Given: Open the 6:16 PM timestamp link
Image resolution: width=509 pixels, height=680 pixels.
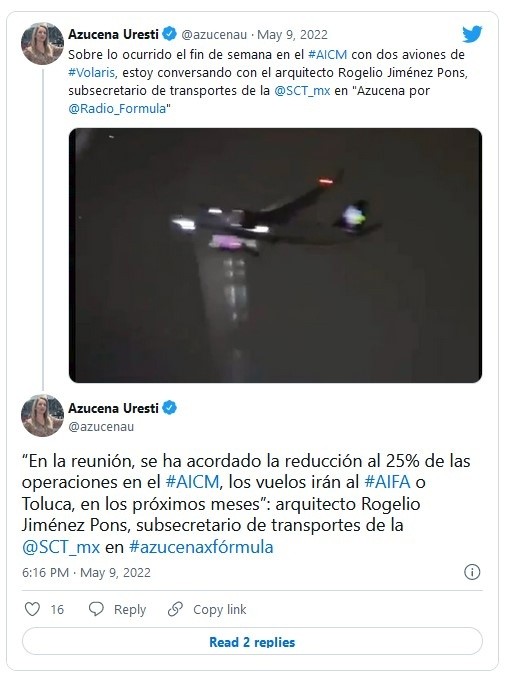Looking at the screenshot, I should [x=45, y=572].
